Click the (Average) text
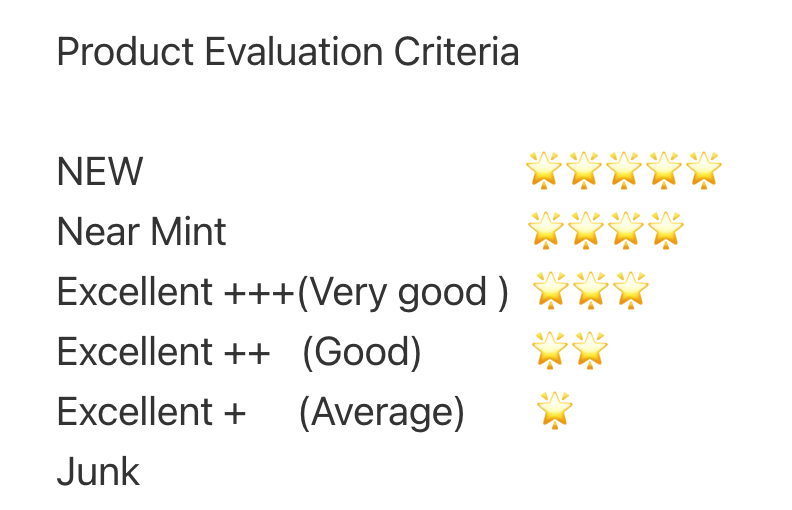Screen dimensions: 792x510 (x=381, y=412)
